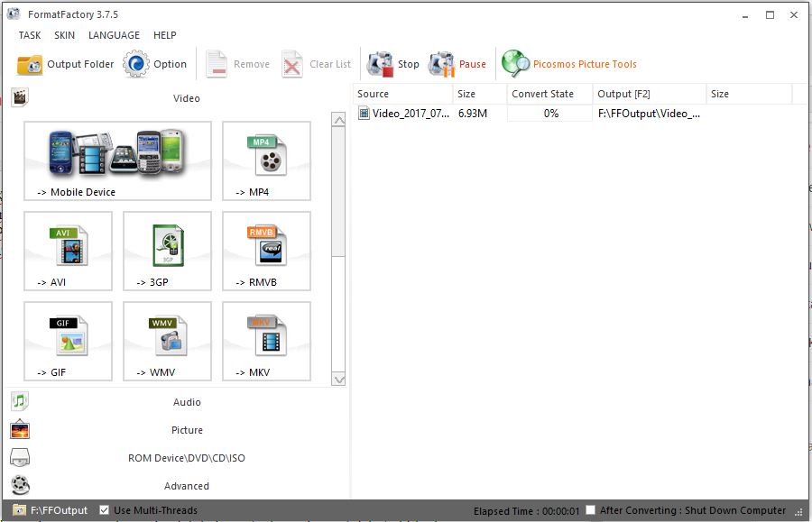The width and height of the screenshot is (812, 522).
Task: Click the format list scroll up arrow
Action: click(338, 120)
